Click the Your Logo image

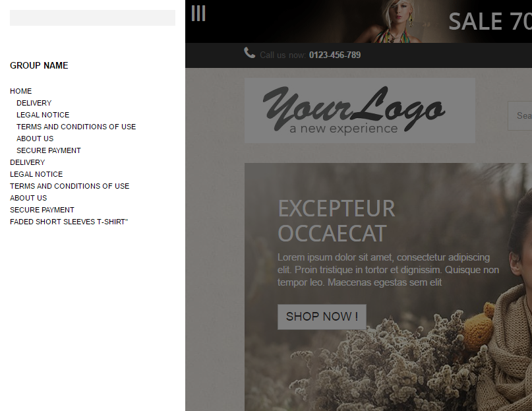click(x=360, y=110)
